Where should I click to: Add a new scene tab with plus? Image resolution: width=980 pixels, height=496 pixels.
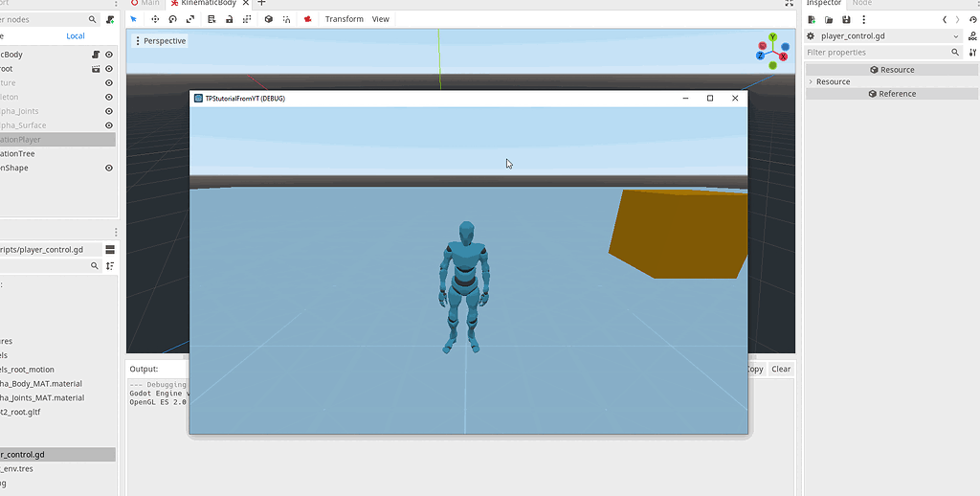(262, 3)
